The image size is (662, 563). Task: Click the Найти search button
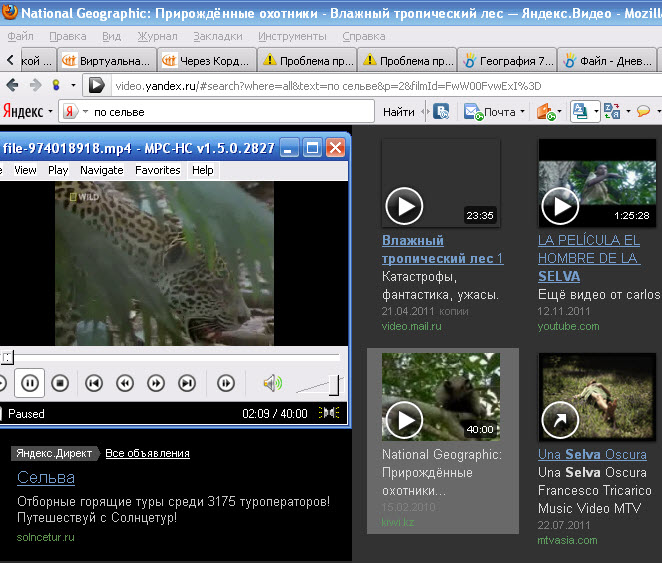398,112
